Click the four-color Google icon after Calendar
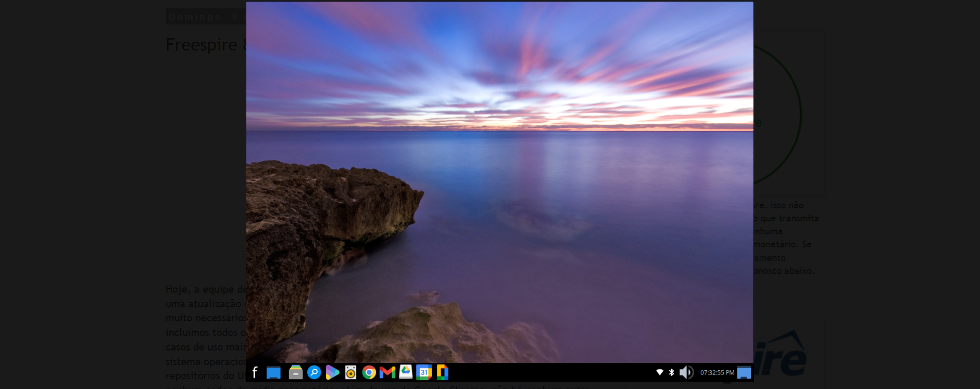The width and height of the screenshot is (980, 389). (443, 372)
